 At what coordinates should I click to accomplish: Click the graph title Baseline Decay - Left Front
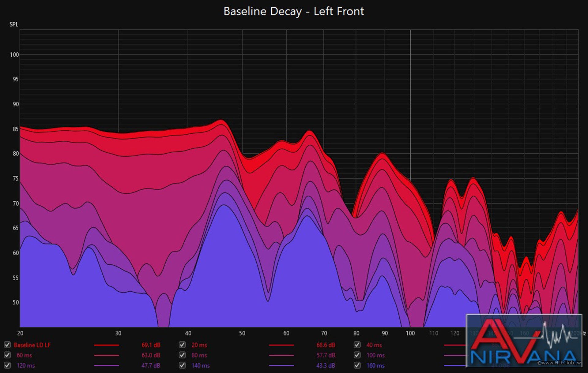[x=294, y=11]
